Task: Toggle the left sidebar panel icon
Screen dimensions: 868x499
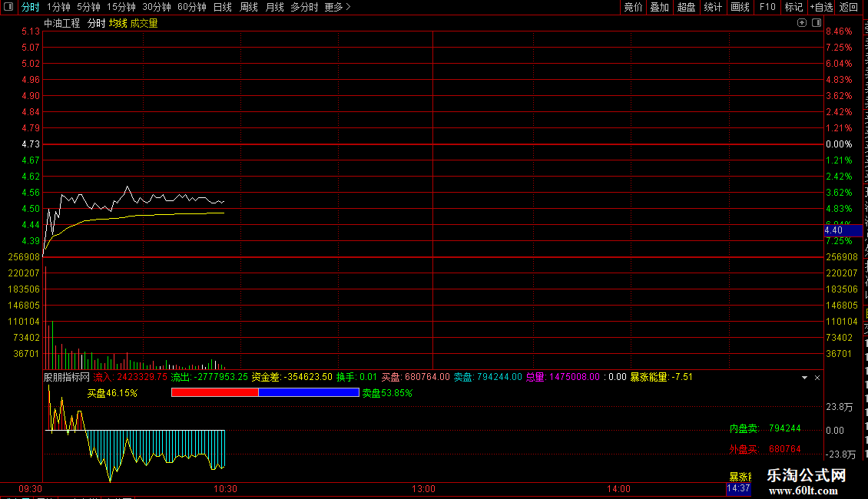Action: (8, 7)
